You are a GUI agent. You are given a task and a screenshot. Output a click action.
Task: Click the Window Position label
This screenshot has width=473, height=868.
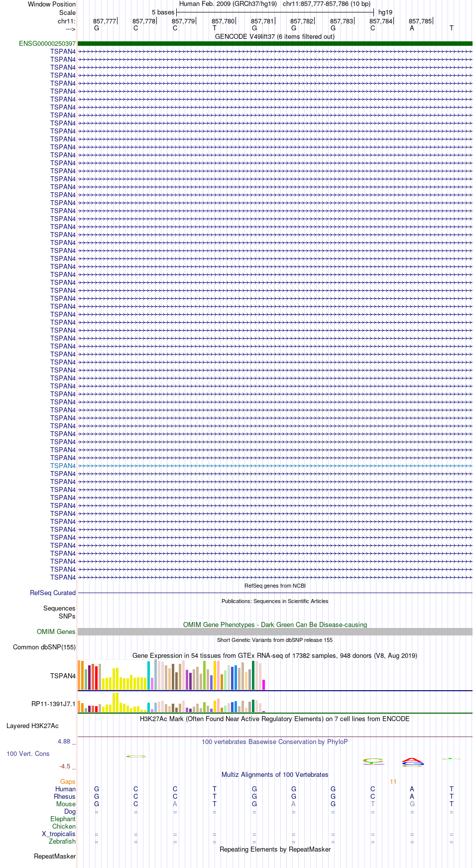coord(52,4)
